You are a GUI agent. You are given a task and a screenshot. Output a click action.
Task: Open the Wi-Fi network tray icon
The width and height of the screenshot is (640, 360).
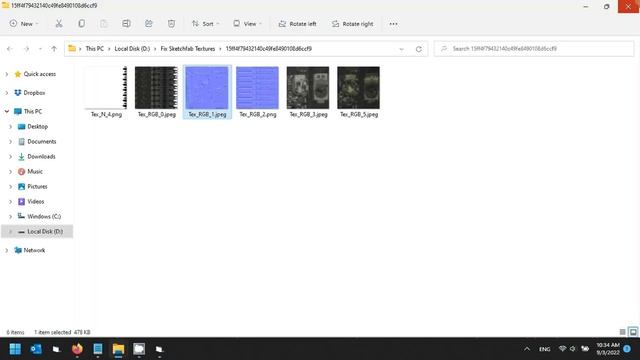(x=562, y=349)
